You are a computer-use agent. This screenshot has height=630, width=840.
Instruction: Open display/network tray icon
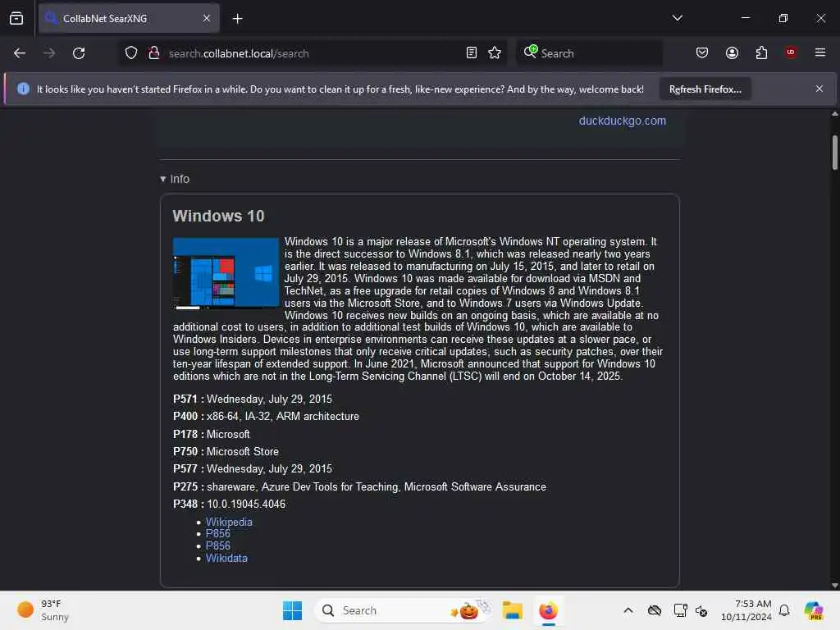680,610
